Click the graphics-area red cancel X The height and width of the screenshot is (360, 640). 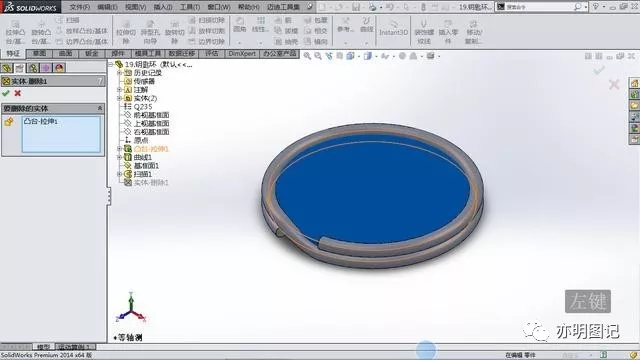[x=614, y=84]
